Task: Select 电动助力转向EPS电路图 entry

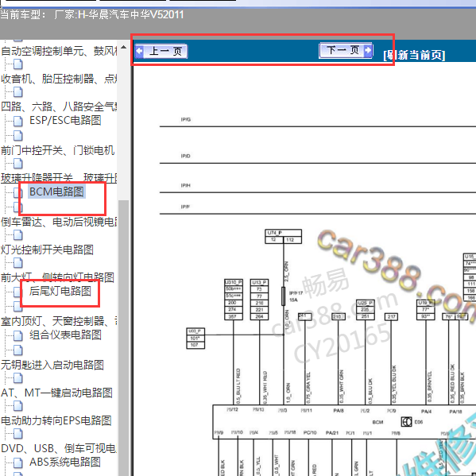Action: 56,420
